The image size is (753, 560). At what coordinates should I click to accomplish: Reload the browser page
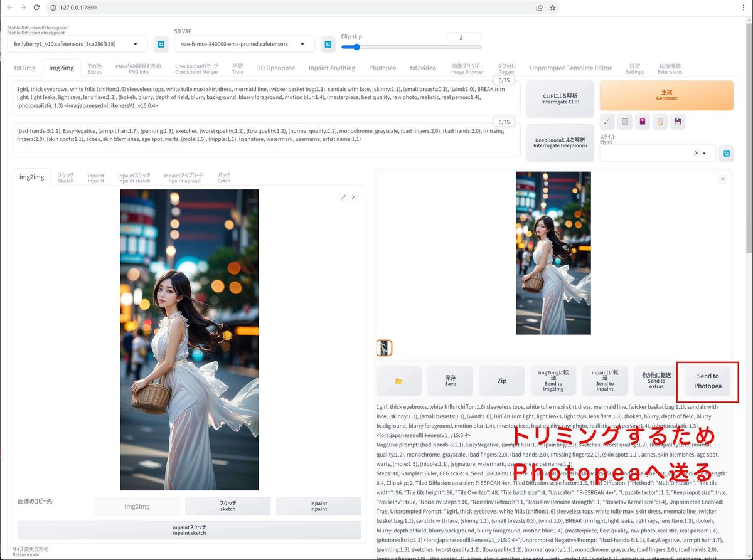(x=36, y=8)
